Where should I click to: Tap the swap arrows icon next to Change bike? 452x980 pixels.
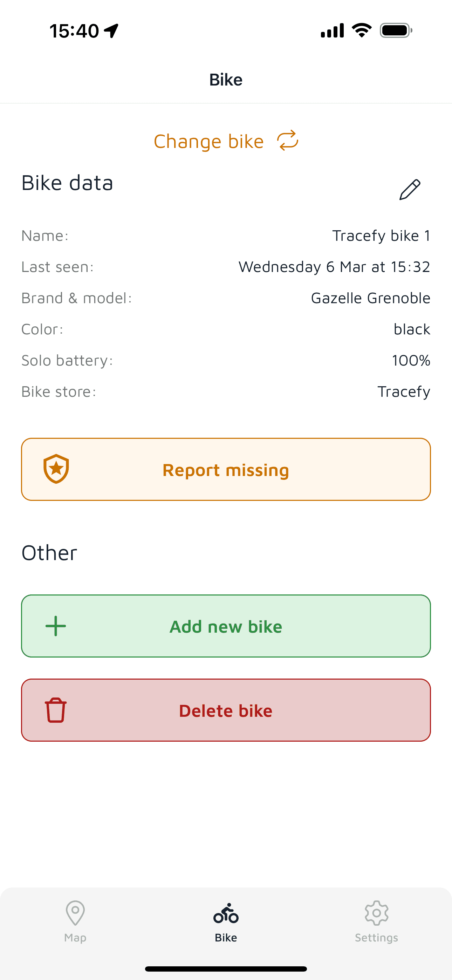(x=288, y=141)
